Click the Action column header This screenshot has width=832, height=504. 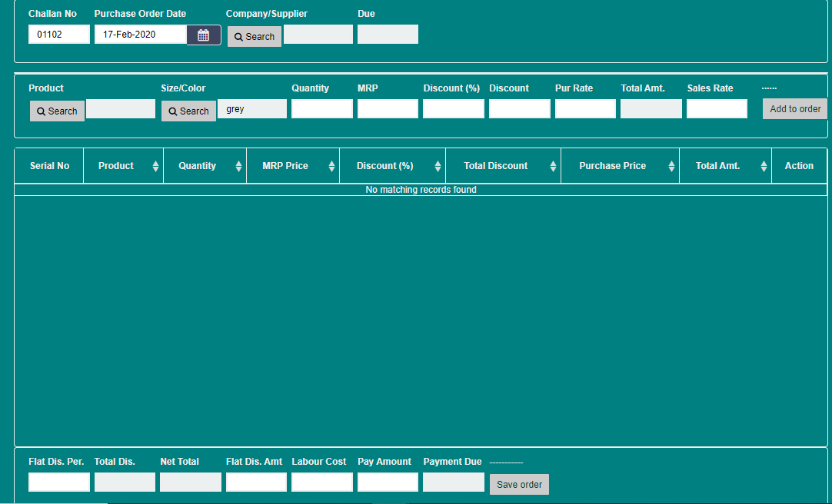(799, 166)
